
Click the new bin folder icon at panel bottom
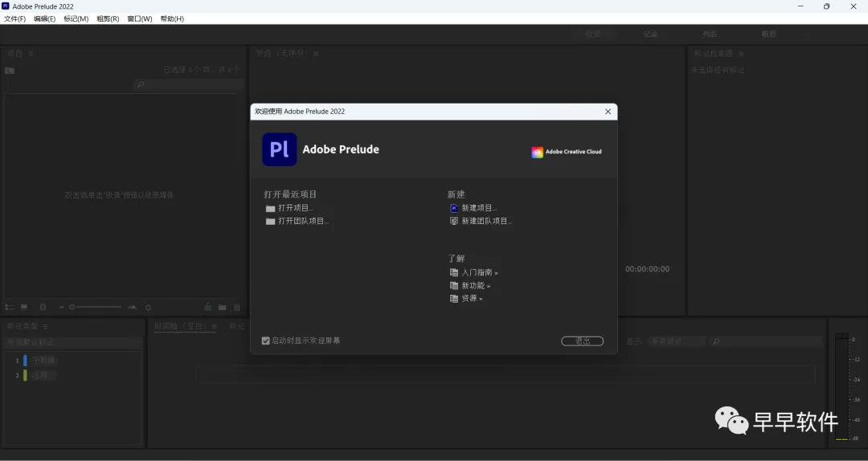click(x=222, y=307)
